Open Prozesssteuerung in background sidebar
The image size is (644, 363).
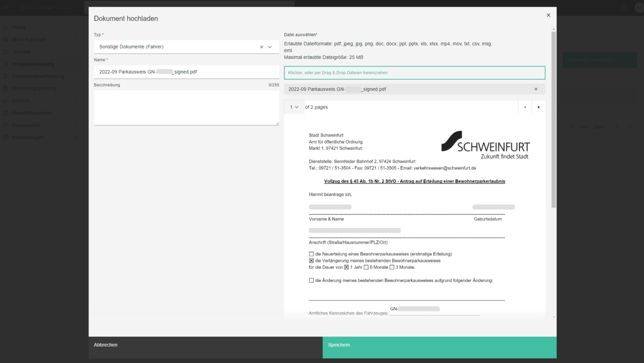click(33, 64)
